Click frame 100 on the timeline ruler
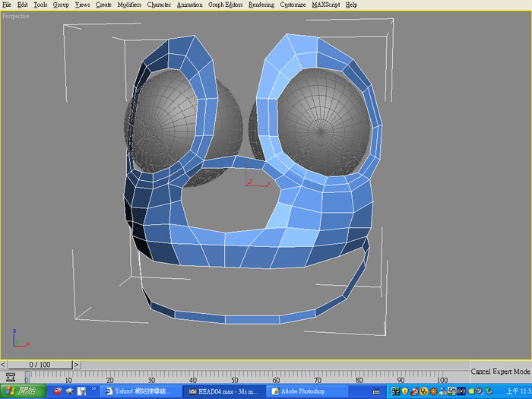Screen dimensions: 532x399 [x=442, y=380]
